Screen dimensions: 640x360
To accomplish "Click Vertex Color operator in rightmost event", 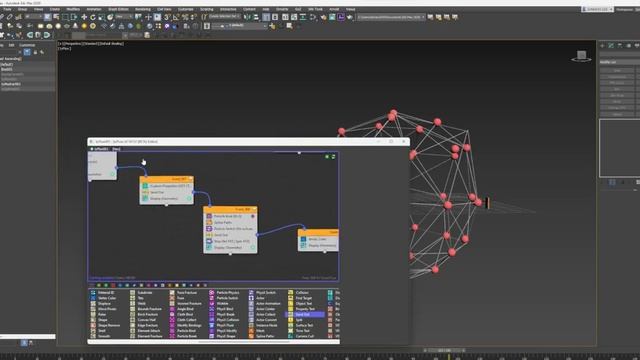I will coord(319,239).
